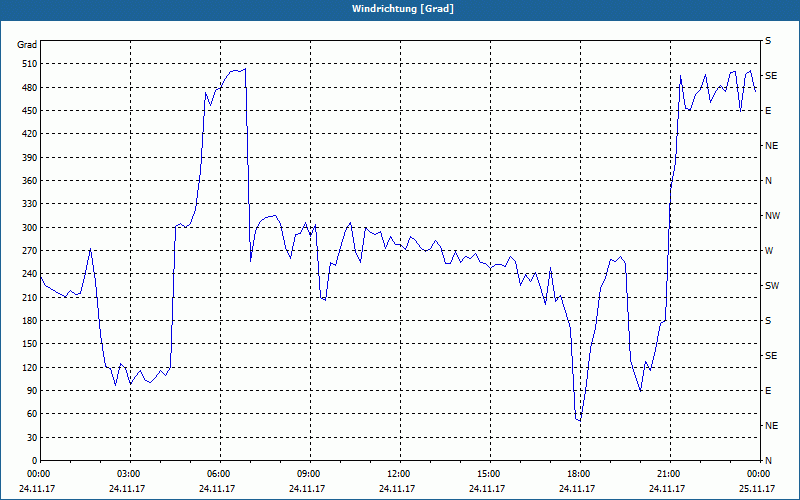Click the 03:00 time label

[x=128, y=474]
